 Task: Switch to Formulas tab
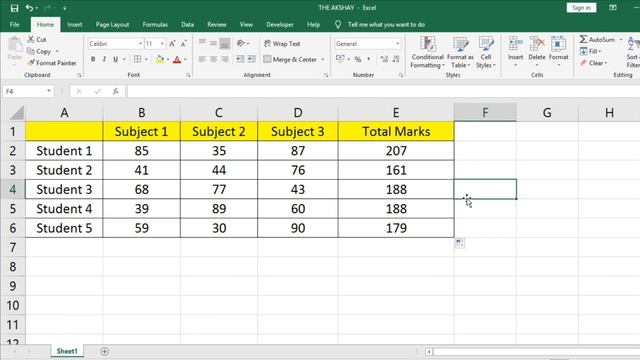pos(155,24)
